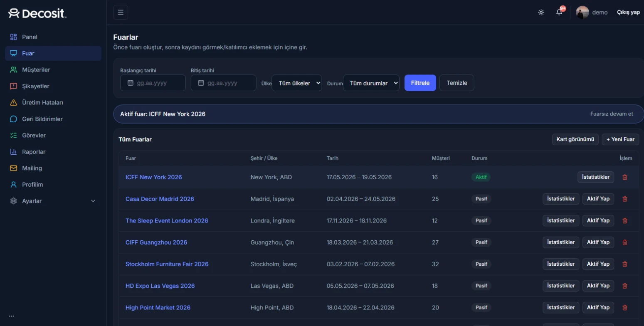
Task: Open notifications bell icon
Action: [559, 12]
